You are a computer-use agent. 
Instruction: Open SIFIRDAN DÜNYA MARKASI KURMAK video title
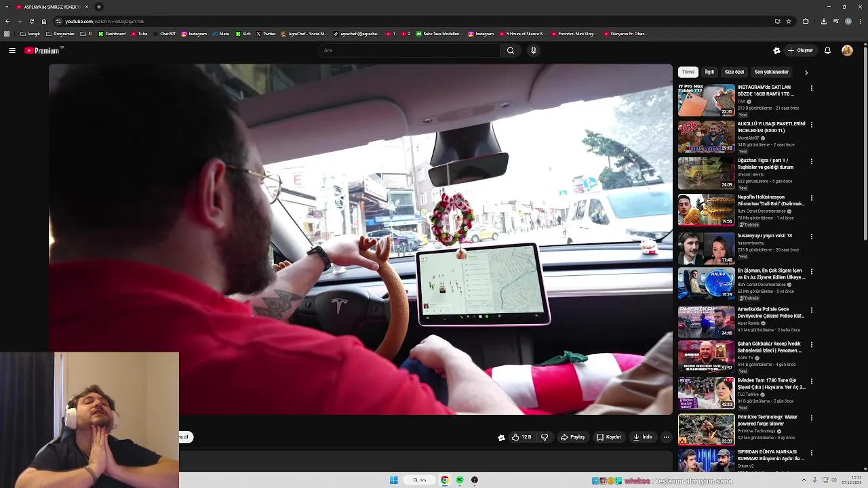[x=770, y=455]
